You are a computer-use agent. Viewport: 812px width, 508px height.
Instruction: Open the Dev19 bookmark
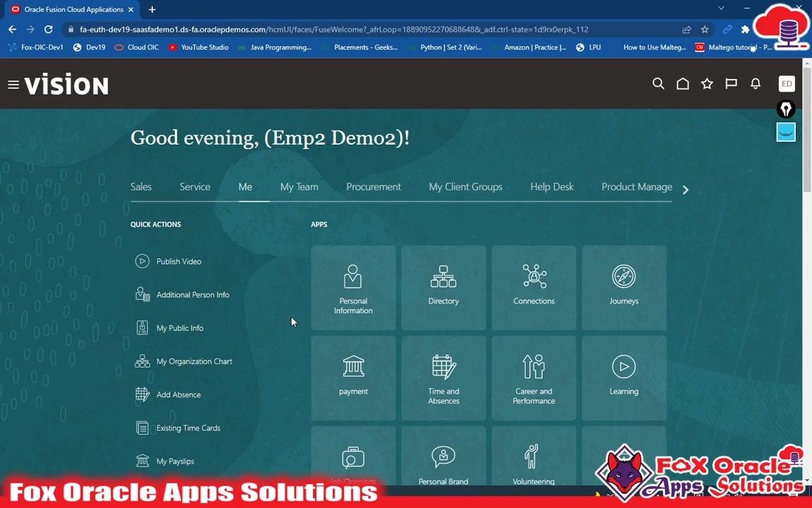click(x=90, y=47)
